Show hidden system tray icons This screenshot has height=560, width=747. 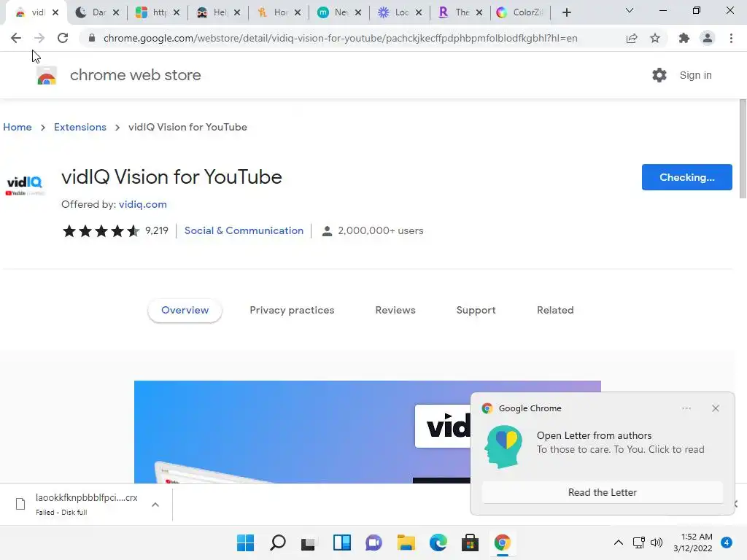pyautogui.click(x=619, y=542)
